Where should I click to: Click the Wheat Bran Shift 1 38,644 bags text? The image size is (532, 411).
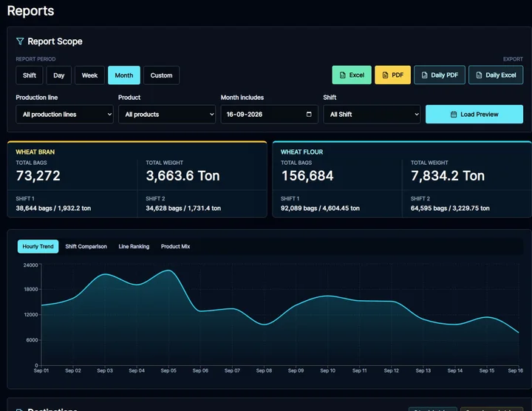pos(53,208)
